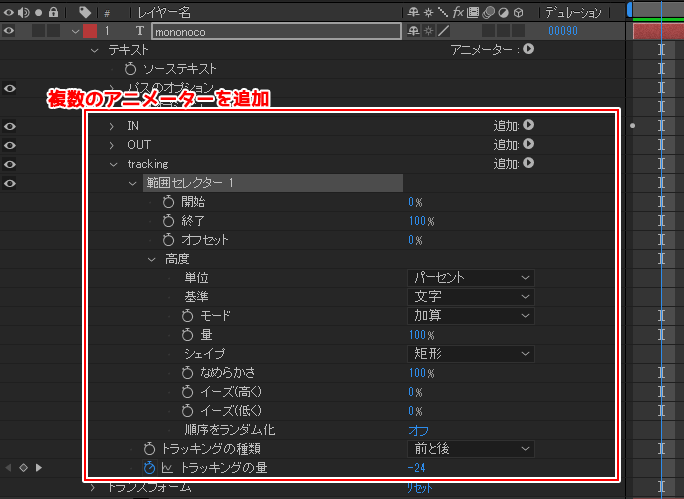Viewport: 684px width, 499px height.
Task: Hide the mononoco layer with eye icon
Action: [10, 31]
